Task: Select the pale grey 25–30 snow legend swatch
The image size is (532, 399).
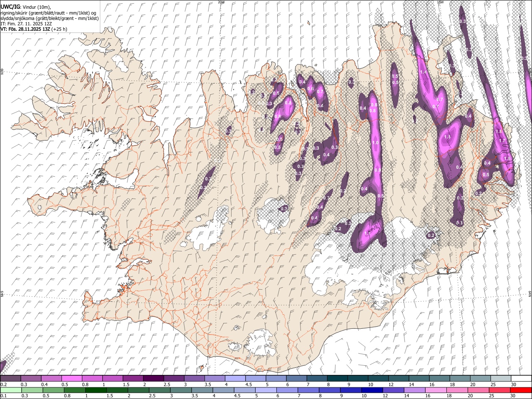Action: point(501,379)
